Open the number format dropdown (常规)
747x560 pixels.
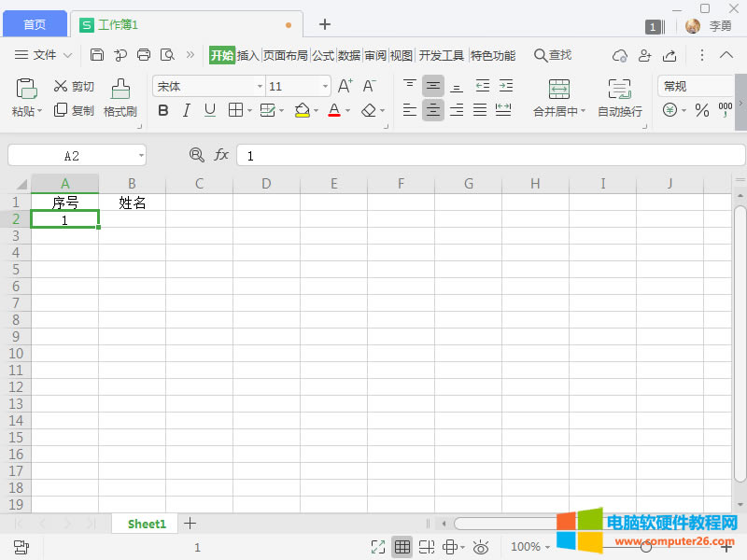pos(695,86)
